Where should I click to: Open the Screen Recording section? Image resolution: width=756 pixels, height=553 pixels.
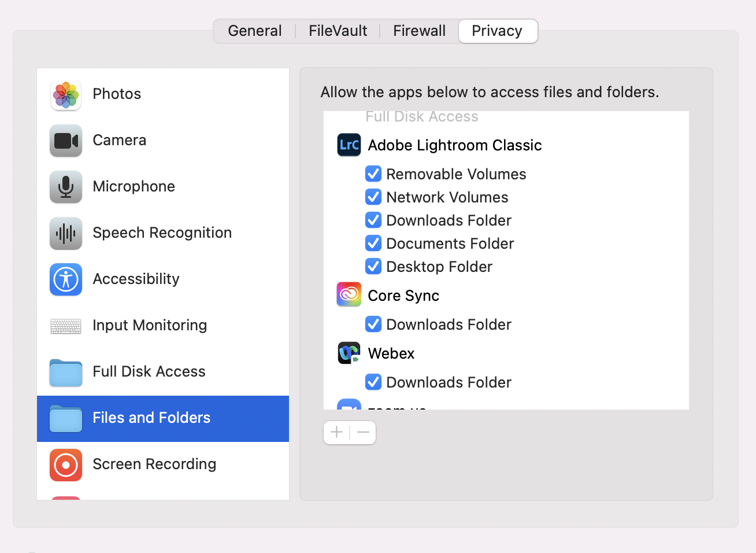pyautogui.click(x=65, y=464)
